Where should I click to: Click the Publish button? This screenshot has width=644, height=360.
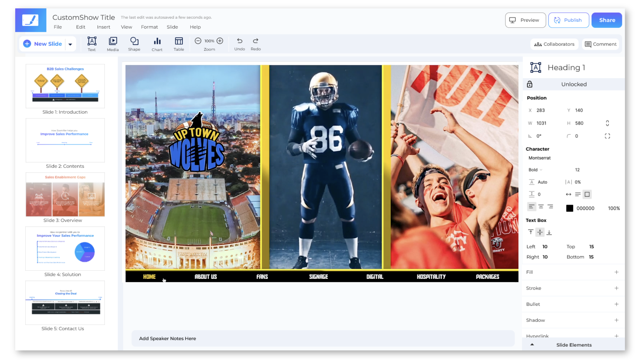[x=569, y=20]
